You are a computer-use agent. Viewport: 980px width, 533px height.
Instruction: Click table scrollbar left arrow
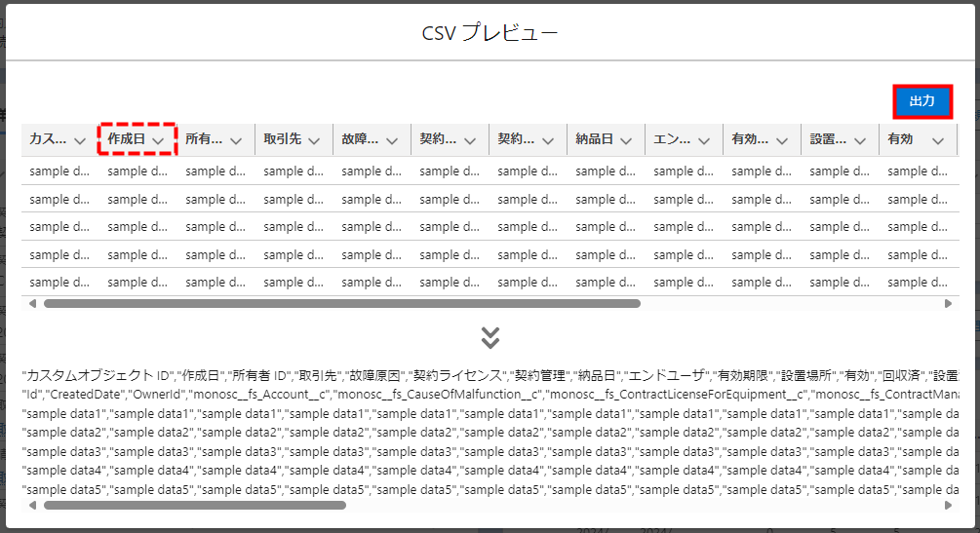pyautogui.click(x=32, y=304)
